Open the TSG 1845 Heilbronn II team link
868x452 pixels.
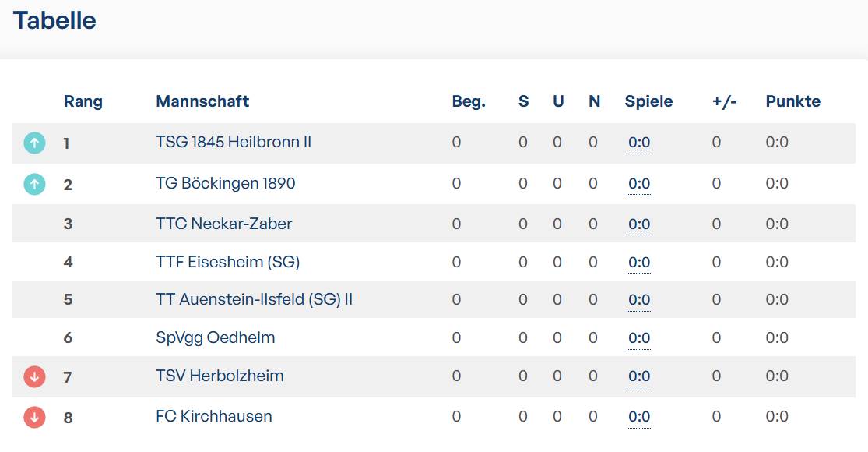pos(233,142)
